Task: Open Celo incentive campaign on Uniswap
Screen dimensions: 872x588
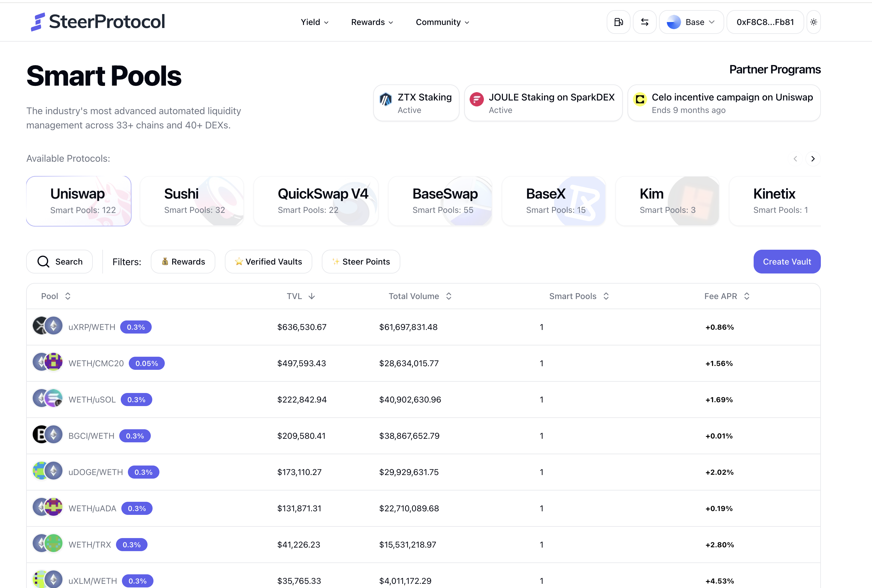Action: [x=724, y=103]
